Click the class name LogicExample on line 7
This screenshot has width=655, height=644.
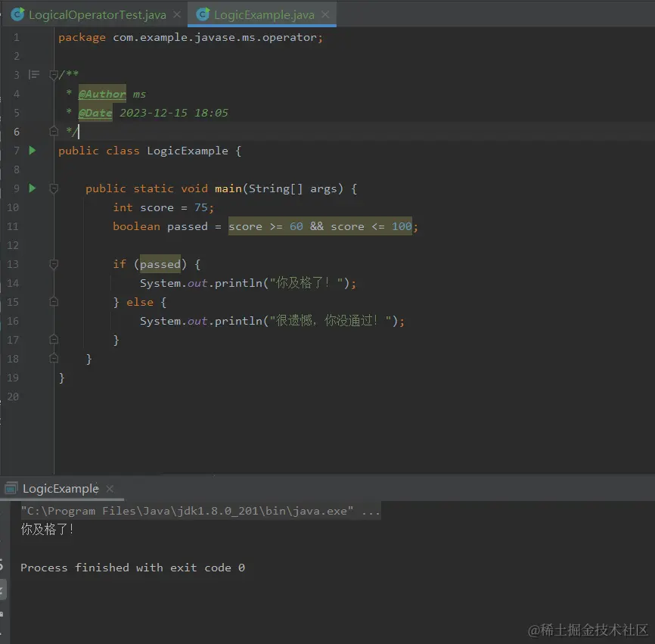click(188, 151)
